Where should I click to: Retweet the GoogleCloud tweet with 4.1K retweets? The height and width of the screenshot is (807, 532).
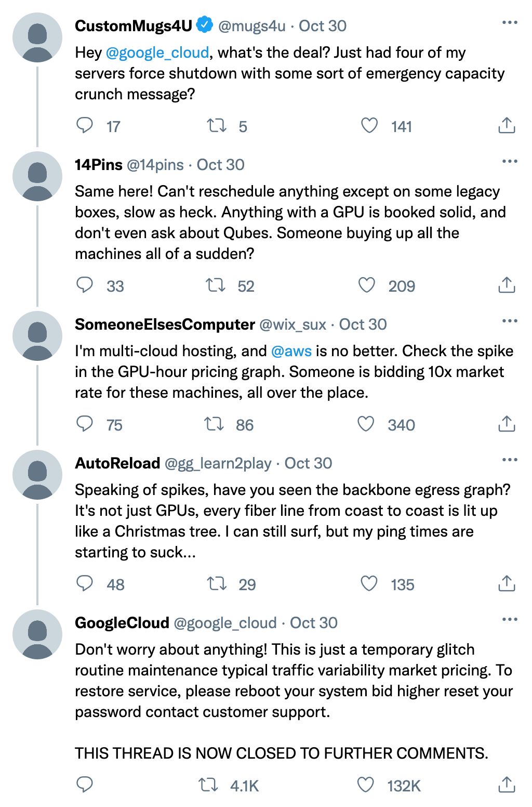[209, 785]
